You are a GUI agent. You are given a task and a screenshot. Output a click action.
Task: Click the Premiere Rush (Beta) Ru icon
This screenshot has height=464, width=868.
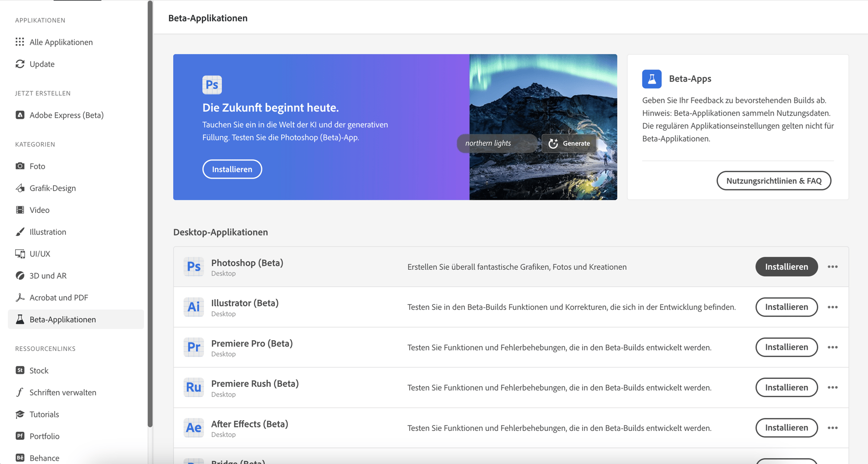pos(194,387)
